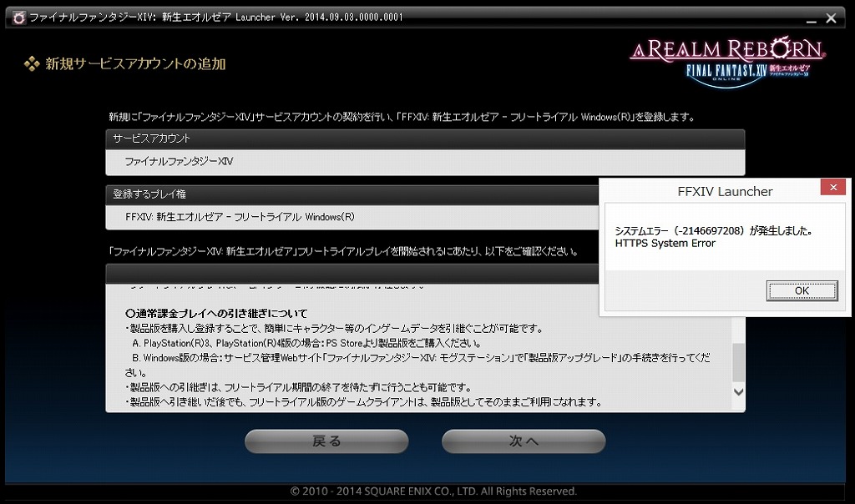Screen dimensions: 855x504
Task: Click the 通常課金プレイへの引き継ぎについて heading
Action: coord(216,313)
